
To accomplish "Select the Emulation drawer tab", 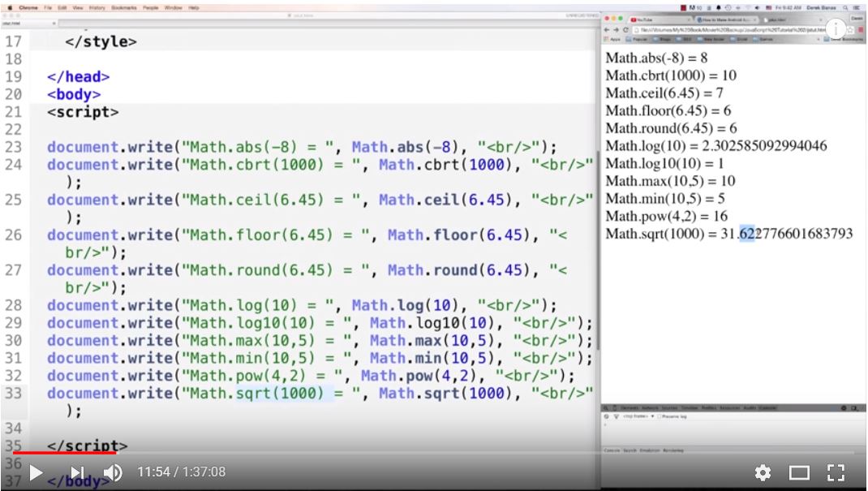I will click(x=649, y=450).
